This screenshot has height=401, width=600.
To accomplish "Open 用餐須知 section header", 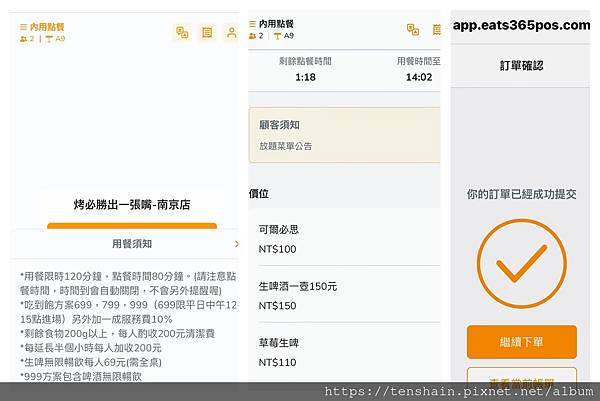I will click(x=126, y=244).
